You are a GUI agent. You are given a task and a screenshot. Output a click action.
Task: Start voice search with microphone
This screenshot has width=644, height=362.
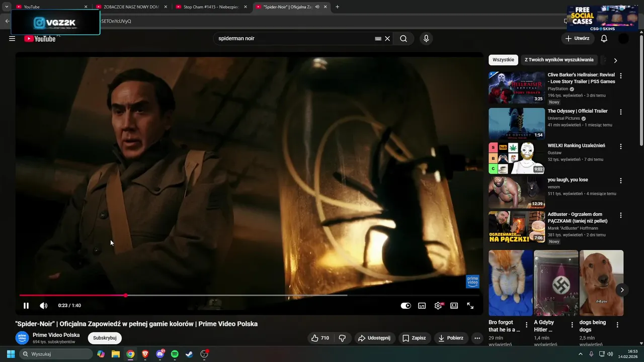point(426,39)
